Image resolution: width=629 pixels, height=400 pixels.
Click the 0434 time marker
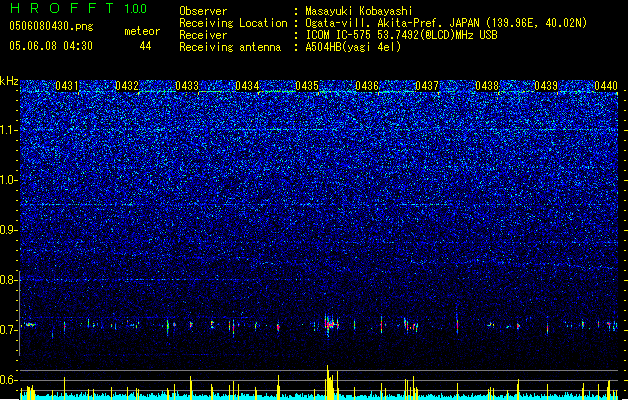(x=247, y=86)
